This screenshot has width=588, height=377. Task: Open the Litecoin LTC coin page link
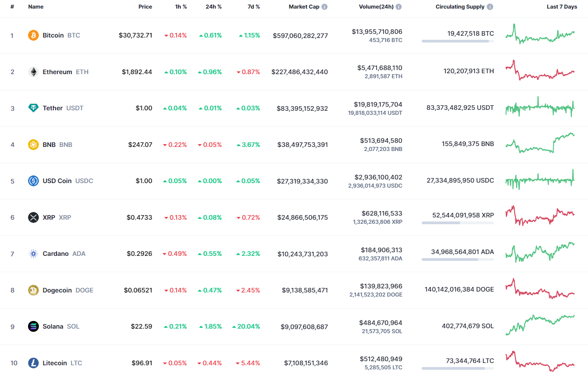[55, 363]
